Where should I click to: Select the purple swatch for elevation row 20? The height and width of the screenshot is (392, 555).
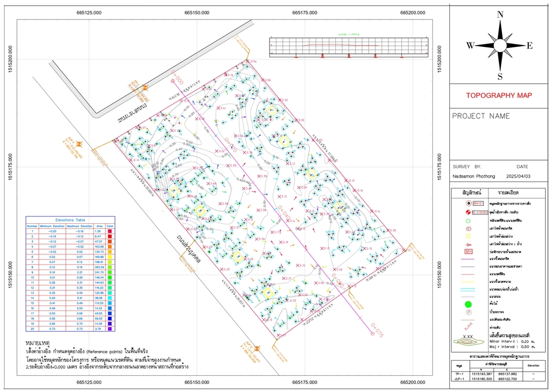(109, 328)
